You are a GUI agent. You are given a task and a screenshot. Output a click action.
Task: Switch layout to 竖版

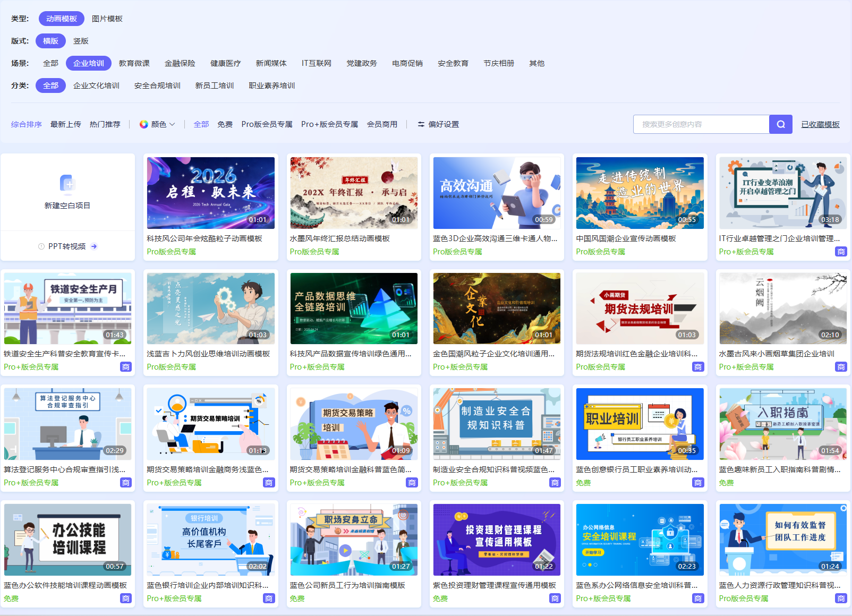pyautogui.click(x=81, y=41)
